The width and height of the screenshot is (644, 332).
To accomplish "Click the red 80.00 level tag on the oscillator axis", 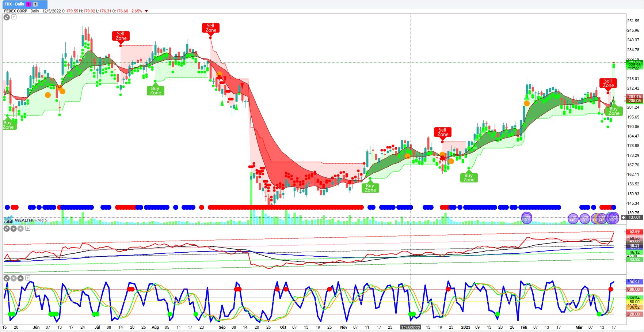I will point(635,289).
